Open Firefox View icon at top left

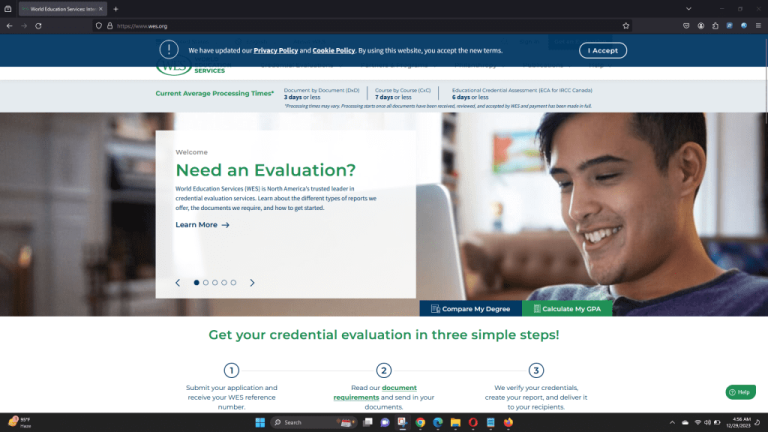tap(8, 9)
